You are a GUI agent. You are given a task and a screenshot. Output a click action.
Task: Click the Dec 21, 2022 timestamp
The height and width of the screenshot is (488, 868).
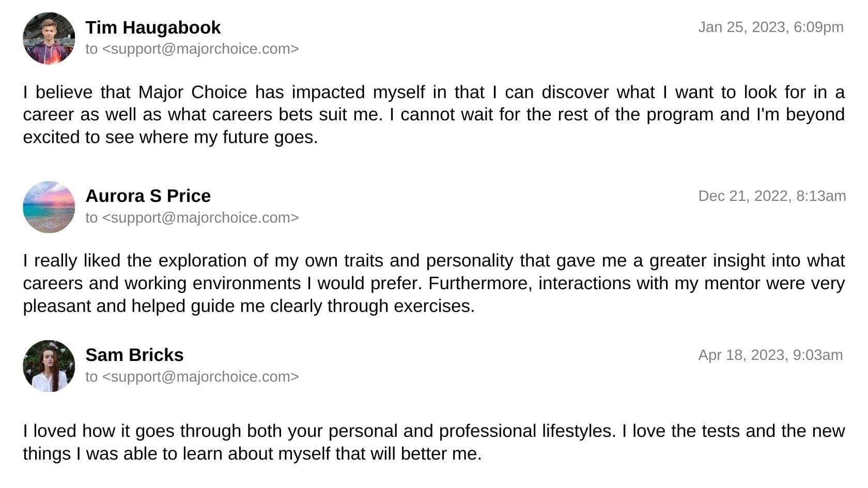tap(772, 196)
